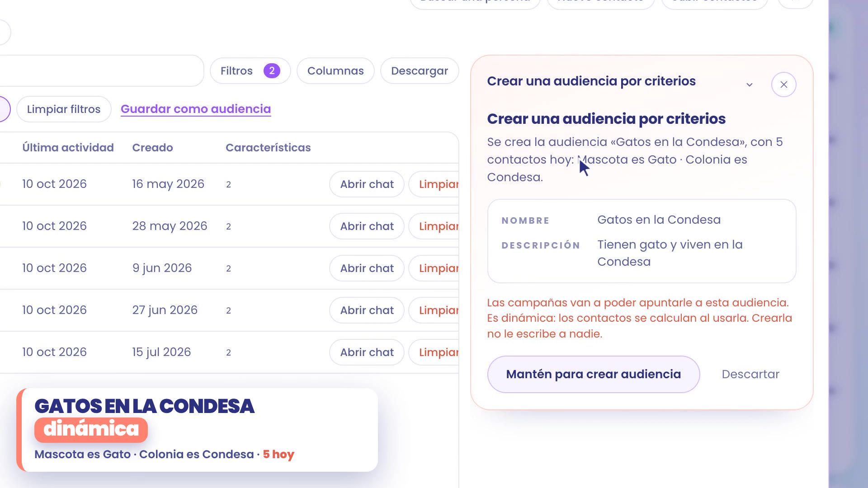This screenshot has height=488, width=868.
Task: Sort by Última actividad column header
Action: tap(68, 148)
